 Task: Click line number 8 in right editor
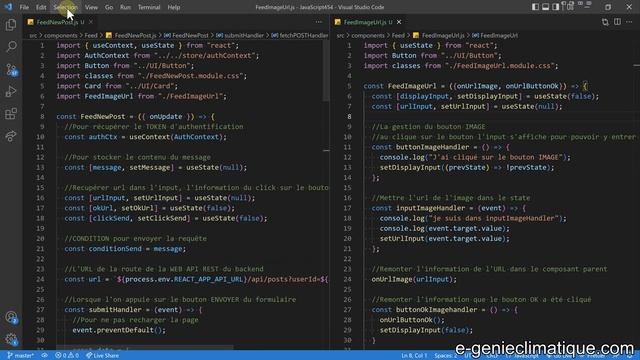tap(349, 116)
